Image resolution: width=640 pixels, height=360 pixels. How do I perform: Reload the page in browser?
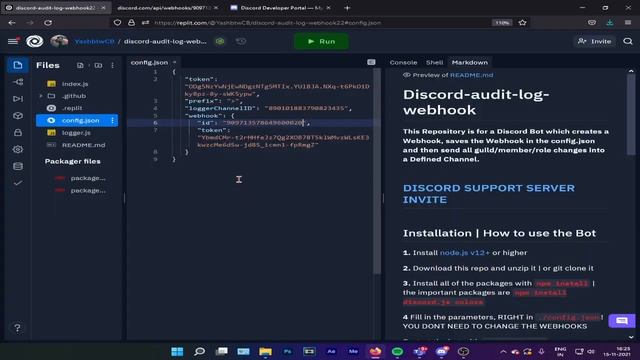click(48, 23)
